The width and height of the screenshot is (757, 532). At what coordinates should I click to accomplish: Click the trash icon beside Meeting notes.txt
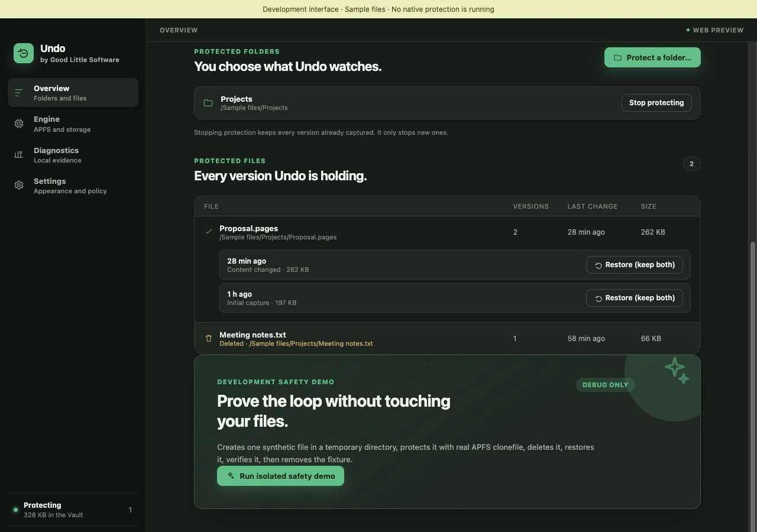point(209,339)
